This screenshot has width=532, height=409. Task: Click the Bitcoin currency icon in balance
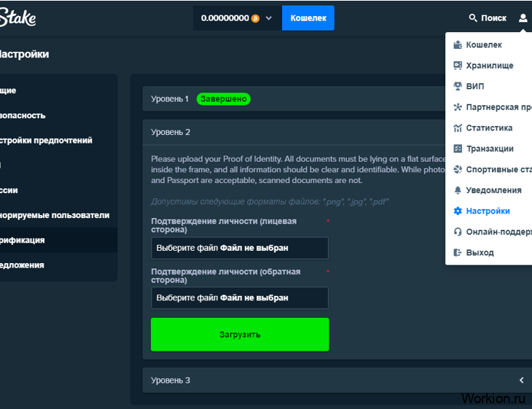click(x=255, y=18)
